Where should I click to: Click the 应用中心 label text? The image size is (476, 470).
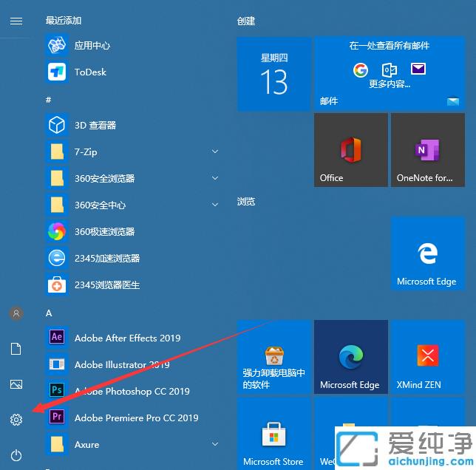pyautogui.click(x=92, y=46)
